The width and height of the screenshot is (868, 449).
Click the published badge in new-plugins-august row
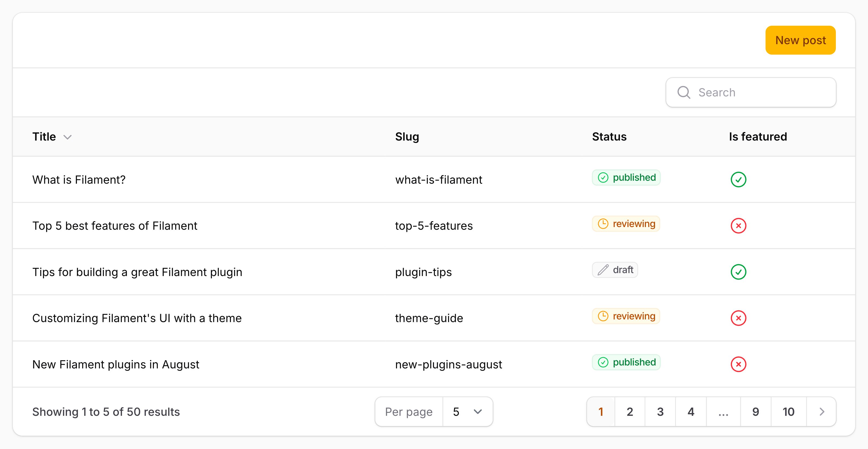tap(626, 362)
